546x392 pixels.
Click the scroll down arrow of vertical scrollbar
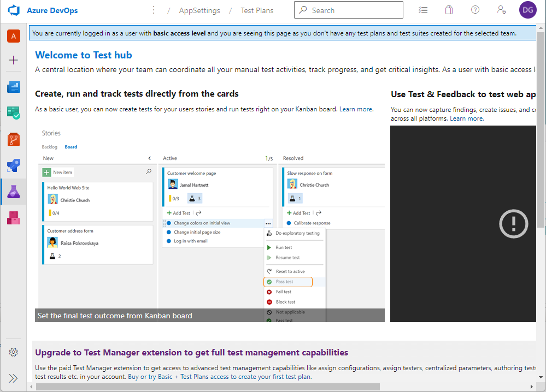(x=541, y=377)
